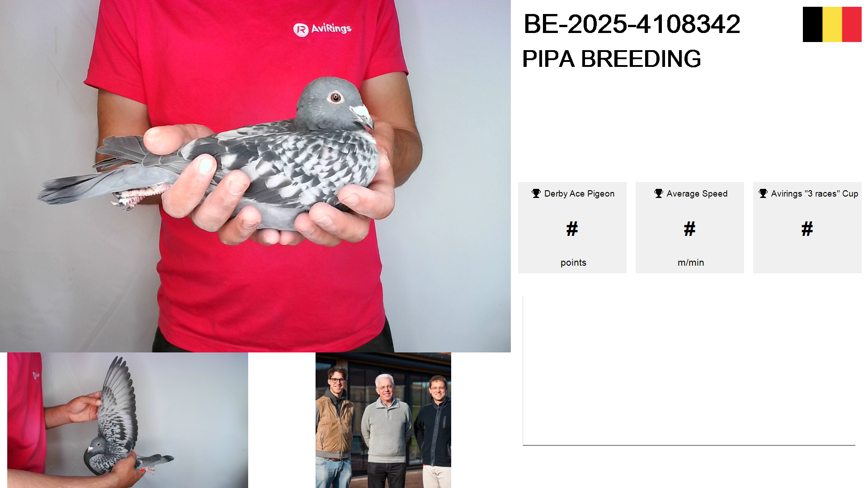868x488 pixels.
Task: Click ring number BE-2025-4108342
Action: [632, 24]
